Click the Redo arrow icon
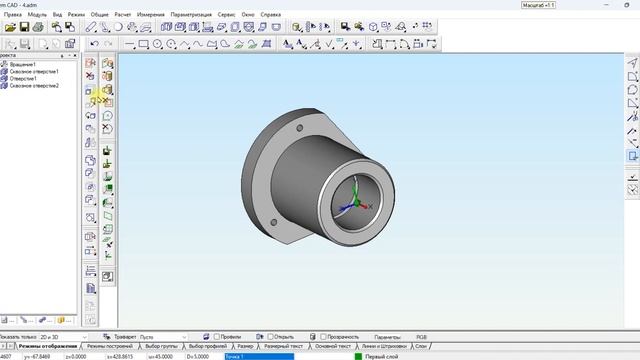 click(x=108, y=44)
